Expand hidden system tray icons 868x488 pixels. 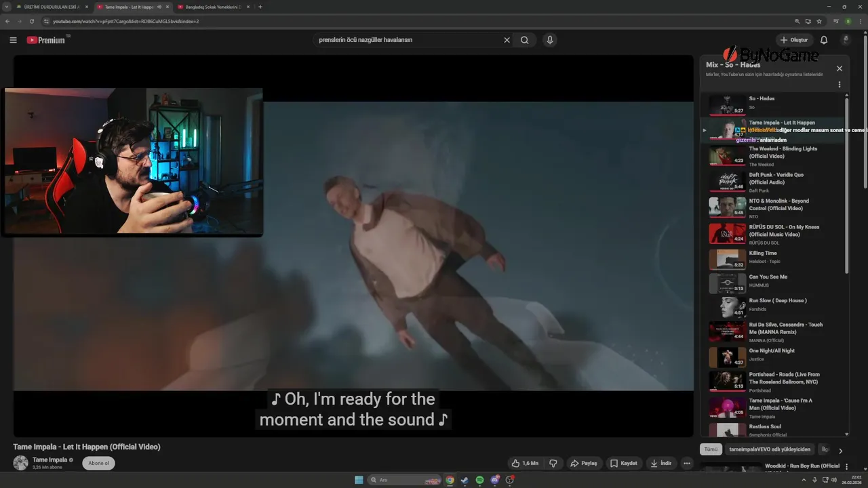click(804, 480)
